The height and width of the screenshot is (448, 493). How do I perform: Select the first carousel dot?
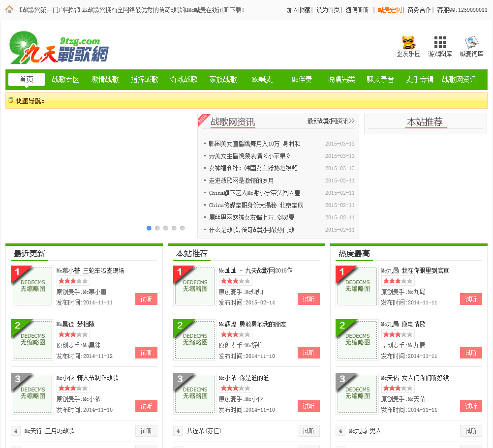(149, 228)
